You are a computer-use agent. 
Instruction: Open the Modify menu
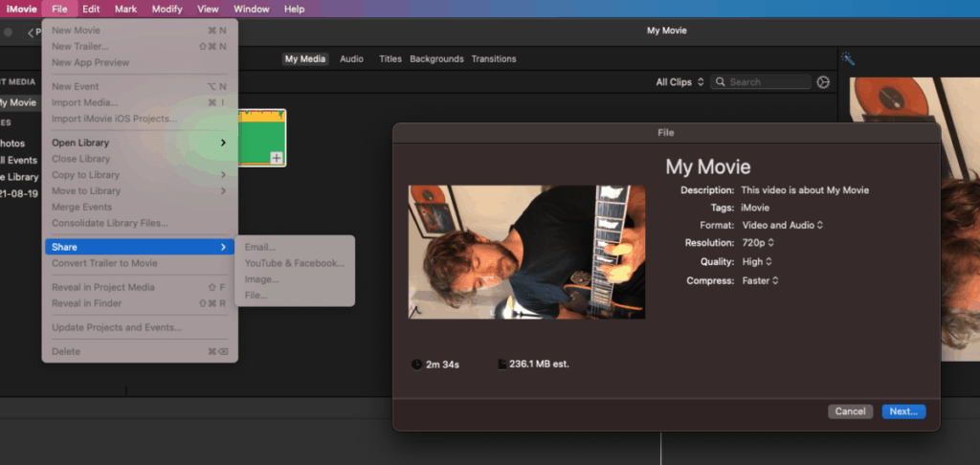(x=167, y=9)
